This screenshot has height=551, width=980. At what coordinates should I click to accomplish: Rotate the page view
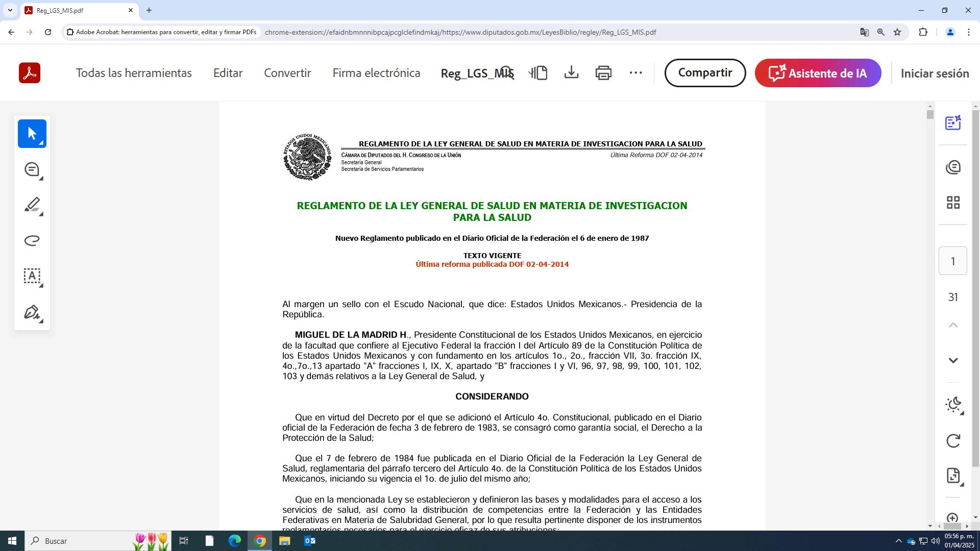953,441
